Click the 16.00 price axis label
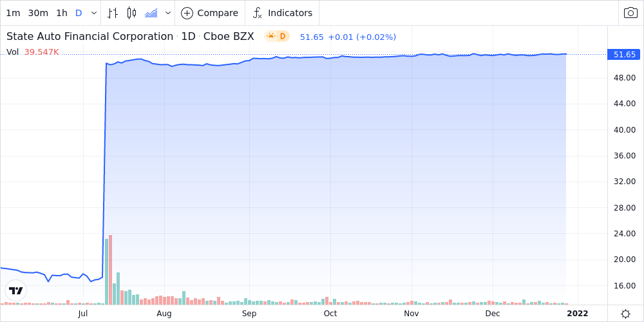 624,286
